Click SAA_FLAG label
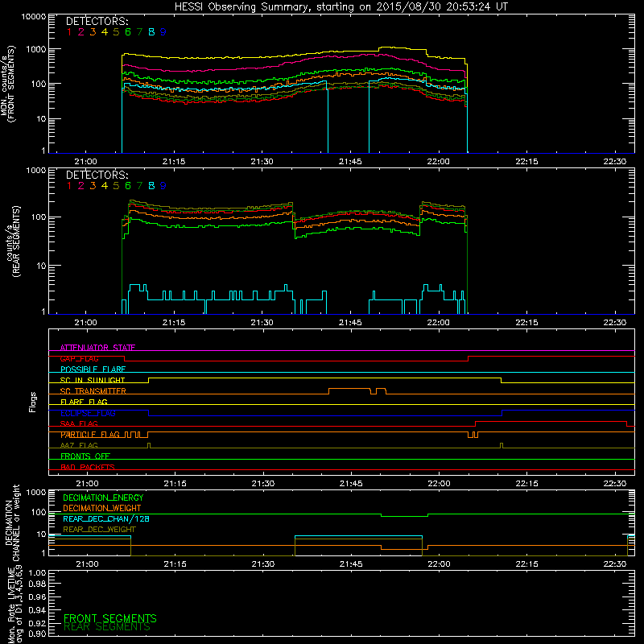The width and height of the screenshot is (644, 644). [x=79, y=423]
